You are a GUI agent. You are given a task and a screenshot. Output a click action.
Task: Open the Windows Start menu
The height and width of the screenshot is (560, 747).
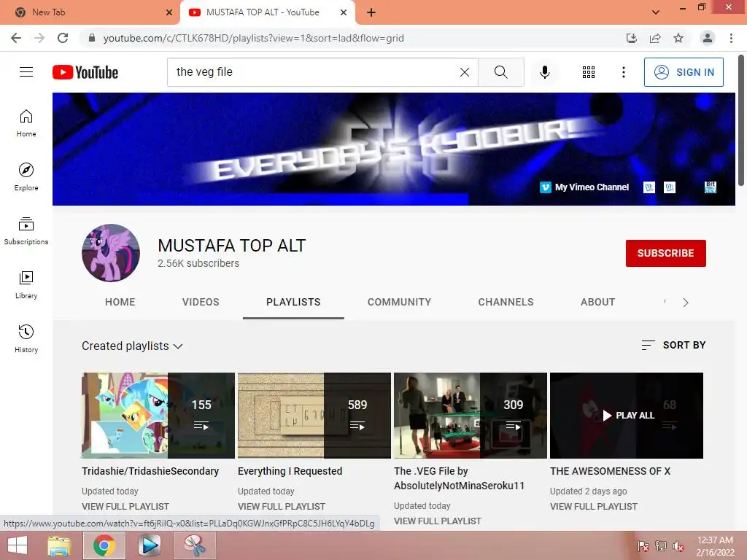[x=18, y=545]
